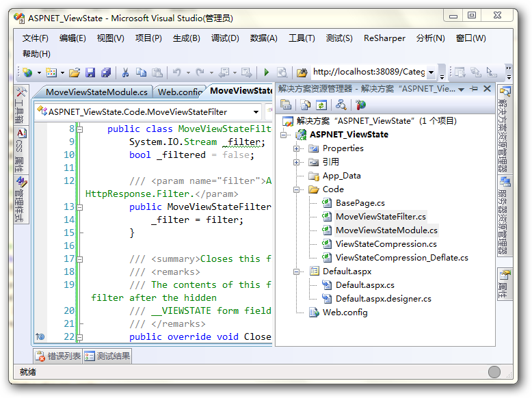Viewport: 532px width, 398px height.
Task: Cut selection with the scissors icon
Action: 125,72
